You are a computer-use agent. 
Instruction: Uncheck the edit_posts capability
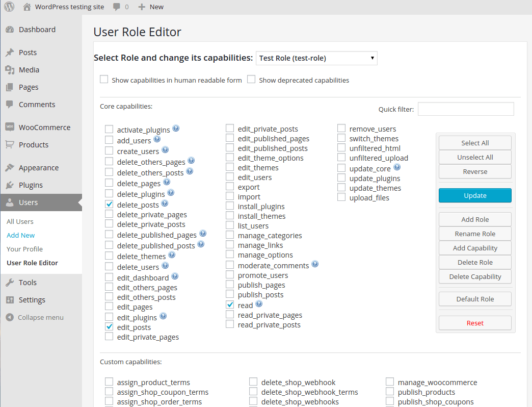tap(109, 327)
